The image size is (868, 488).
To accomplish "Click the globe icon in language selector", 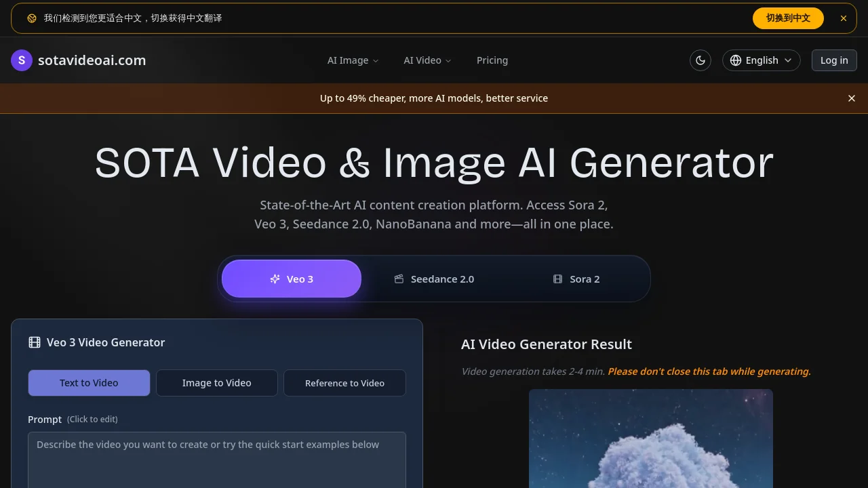I will point(736,60).
